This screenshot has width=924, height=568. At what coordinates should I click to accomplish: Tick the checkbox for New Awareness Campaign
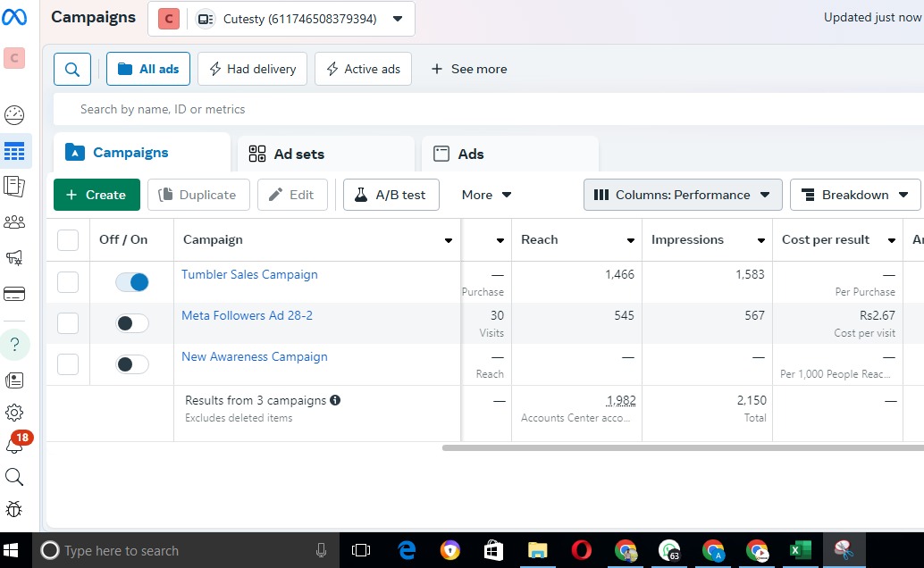[x=68, y=364]
